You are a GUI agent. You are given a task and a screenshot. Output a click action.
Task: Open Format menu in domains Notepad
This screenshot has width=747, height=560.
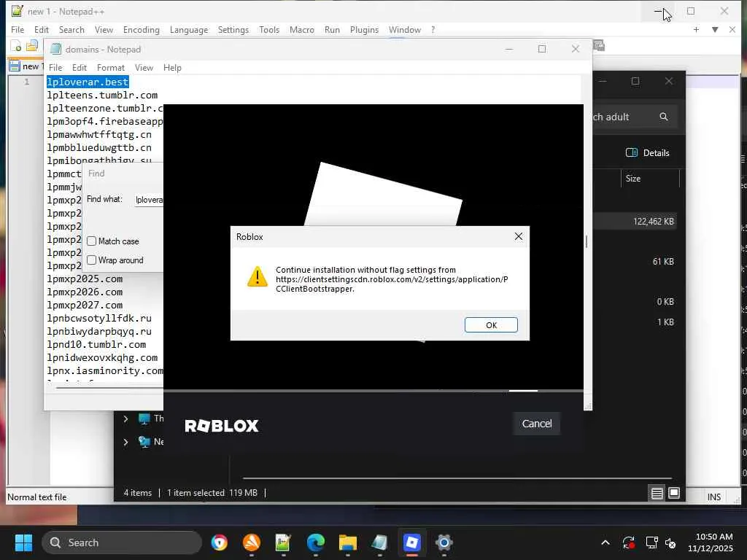(x=111, y=68)
